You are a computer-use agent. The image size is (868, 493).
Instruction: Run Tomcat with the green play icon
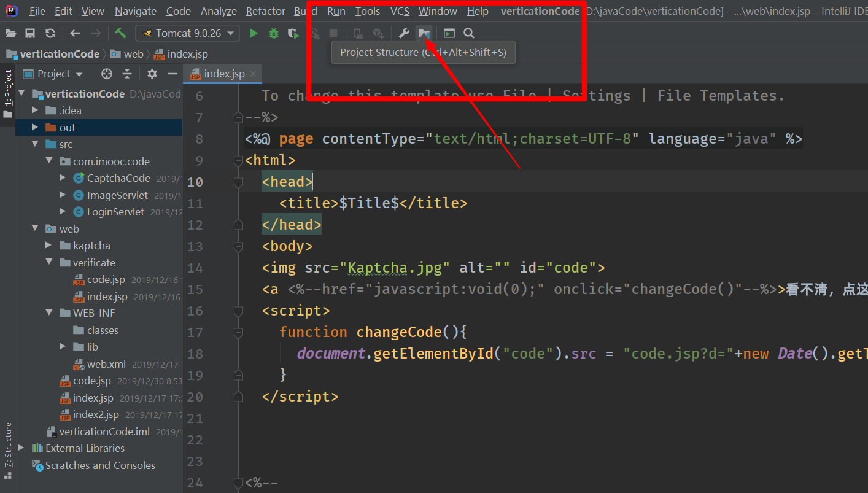[x=254, y=33]
